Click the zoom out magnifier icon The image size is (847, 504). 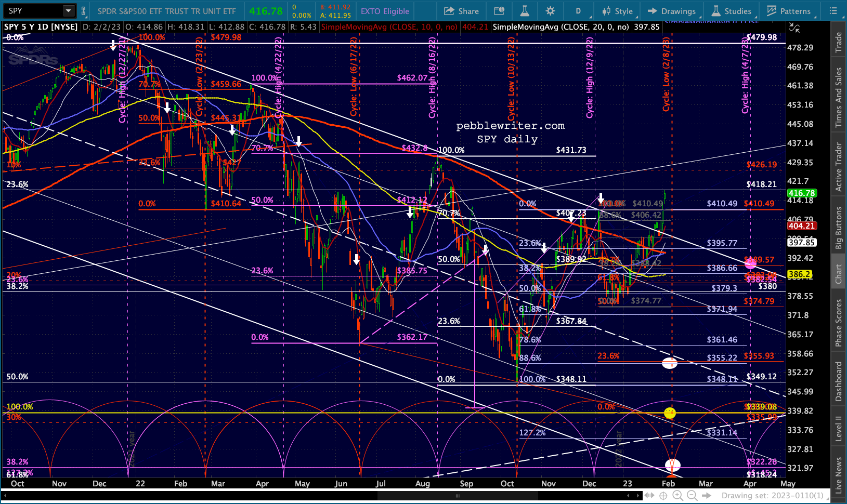[692, 496]
